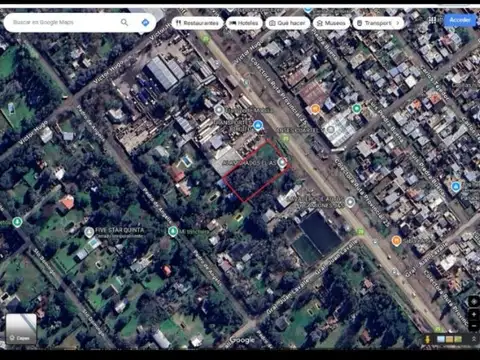Screen dimensions: 480x360
Task: Filter map by Restaurantes chip
Action: [197, 23]
